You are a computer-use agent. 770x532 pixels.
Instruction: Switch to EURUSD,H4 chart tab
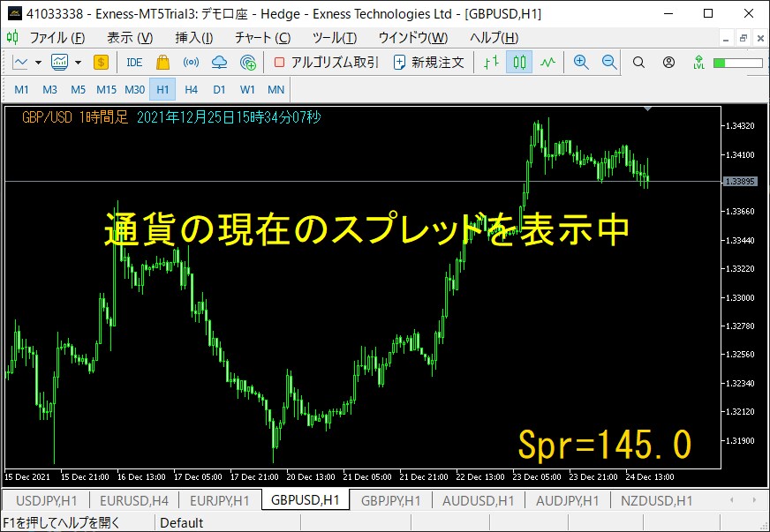click(134, 500)
